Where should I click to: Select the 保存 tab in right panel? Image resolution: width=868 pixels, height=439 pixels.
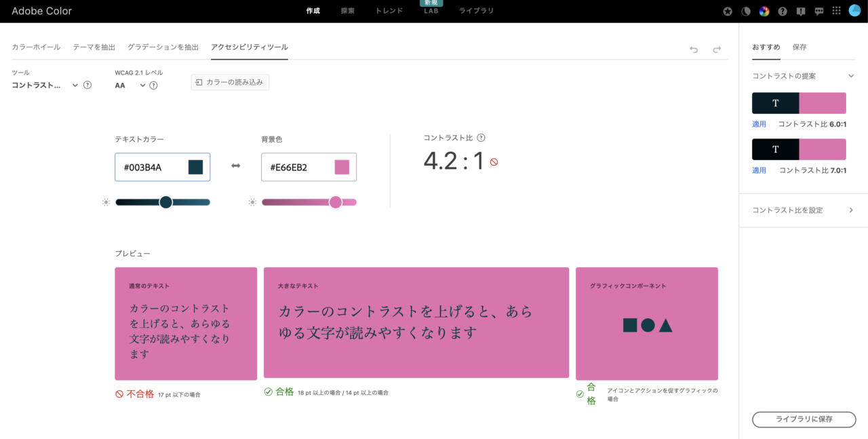click(x=800, y=47)
